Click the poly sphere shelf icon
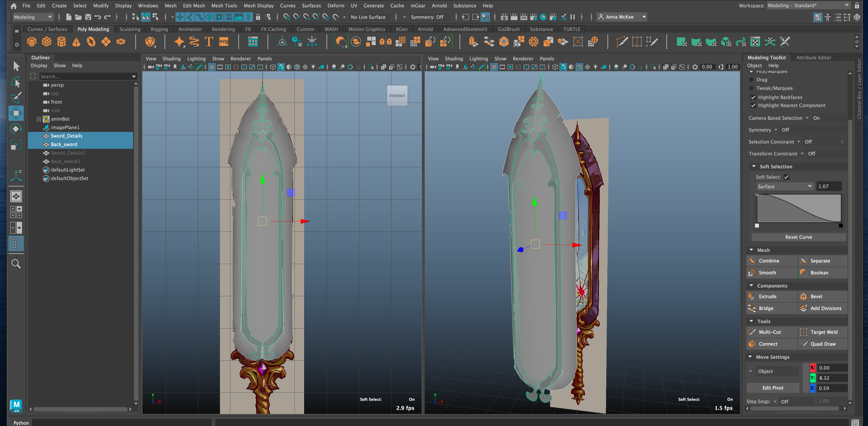 32,42
